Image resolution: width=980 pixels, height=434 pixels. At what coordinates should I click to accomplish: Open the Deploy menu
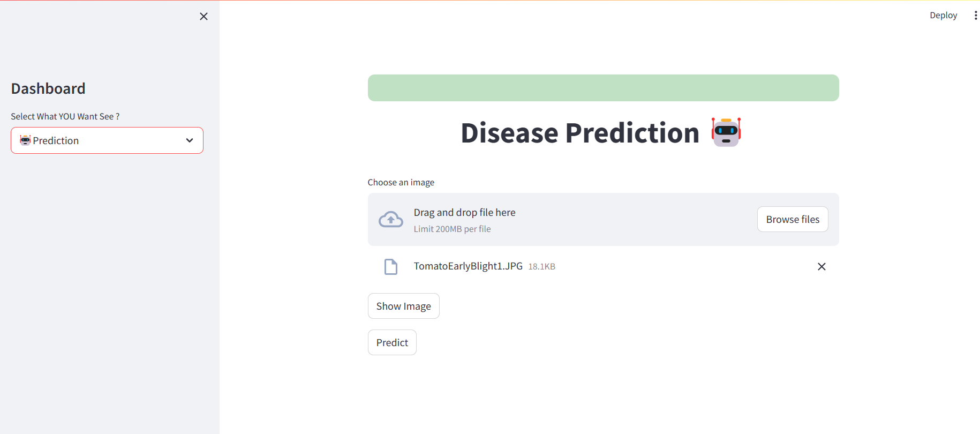coord(943,15)
